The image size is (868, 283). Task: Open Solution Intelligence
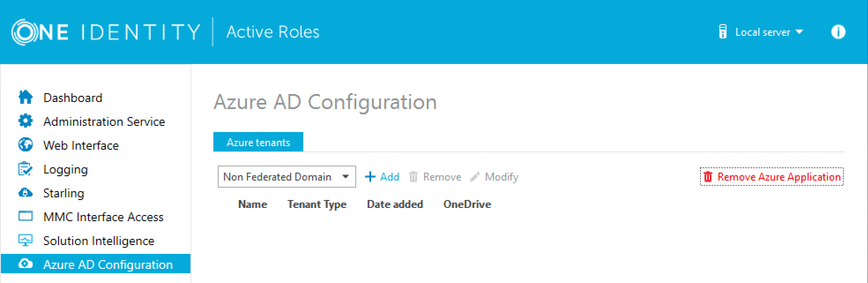coord(99,241)
